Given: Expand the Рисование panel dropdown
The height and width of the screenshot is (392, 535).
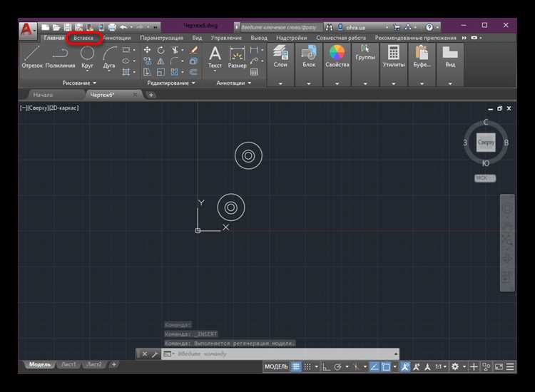Looking at the screenshot, I should click(x=79, y=83).
